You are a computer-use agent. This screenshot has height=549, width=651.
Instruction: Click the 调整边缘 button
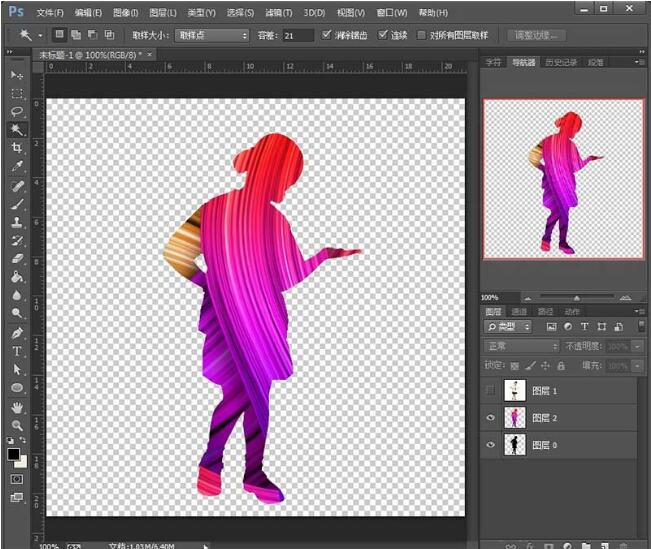click(x=537, y=35)
